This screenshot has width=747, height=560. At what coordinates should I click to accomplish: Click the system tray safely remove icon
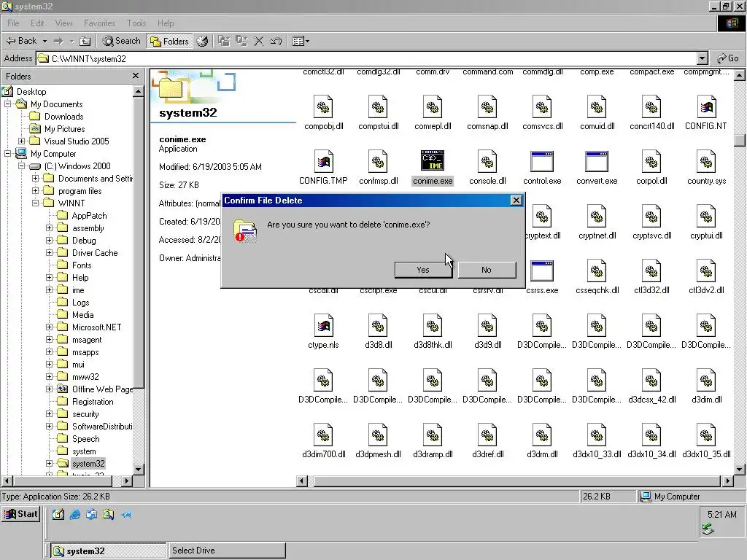[708, 529]
